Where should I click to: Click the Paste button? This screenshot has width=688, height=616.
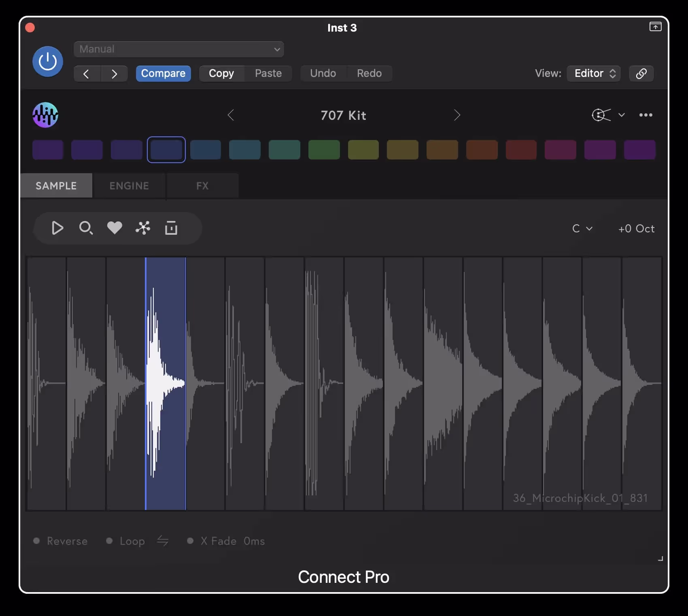click(x=268, y=73)
